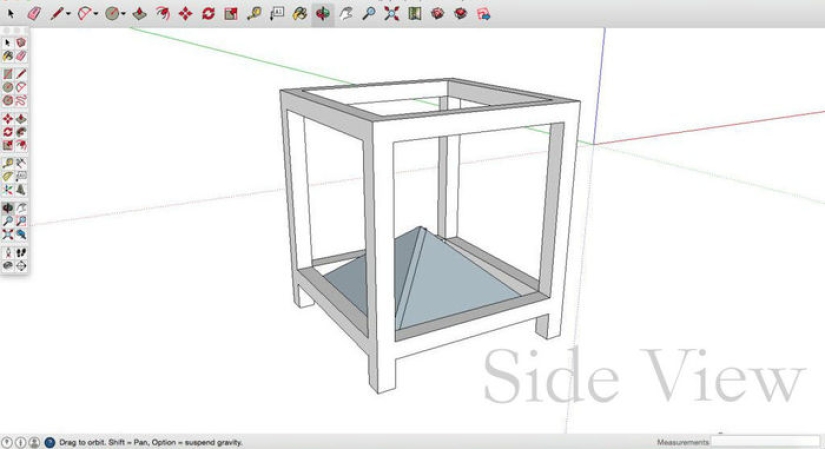The image size is (825, 449).
Task: Expand the Arc tool dropdown arrow
Action: pyautogui.click(x=96, y=14)
